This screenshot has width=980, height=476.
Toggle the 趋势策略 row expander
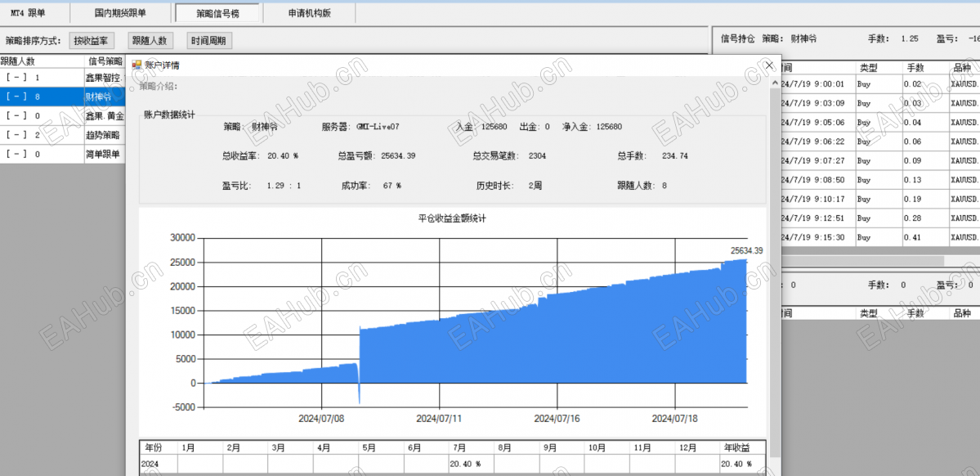pos(16,135)
